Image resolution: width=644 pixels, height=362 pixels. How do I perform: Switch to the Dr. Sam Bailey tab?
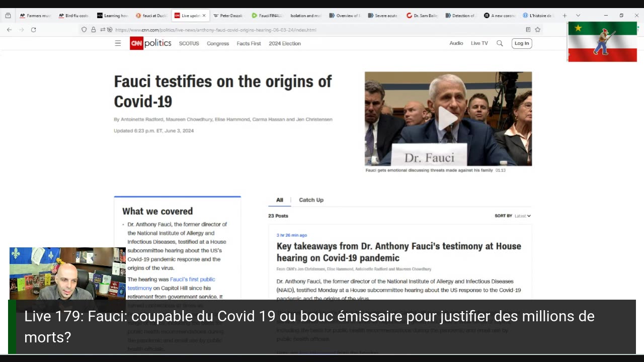click(x=422, y=16)
